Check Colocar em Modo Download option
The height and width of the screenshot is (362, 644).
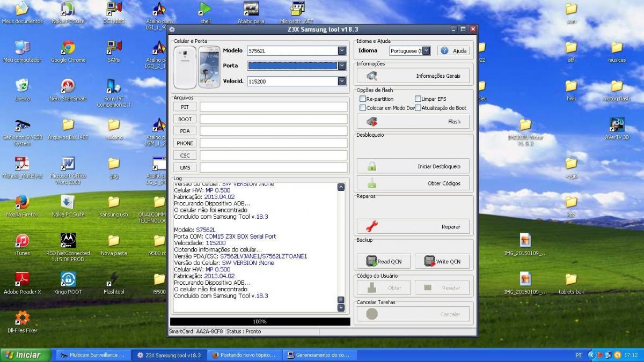coord(363,108)
